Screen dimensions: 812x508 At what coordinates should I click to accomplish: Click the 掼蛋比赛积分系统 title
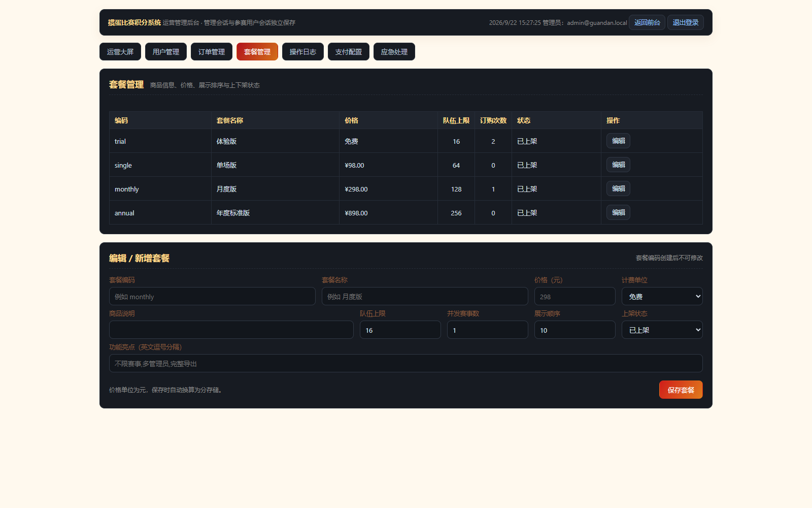(134, 22)
